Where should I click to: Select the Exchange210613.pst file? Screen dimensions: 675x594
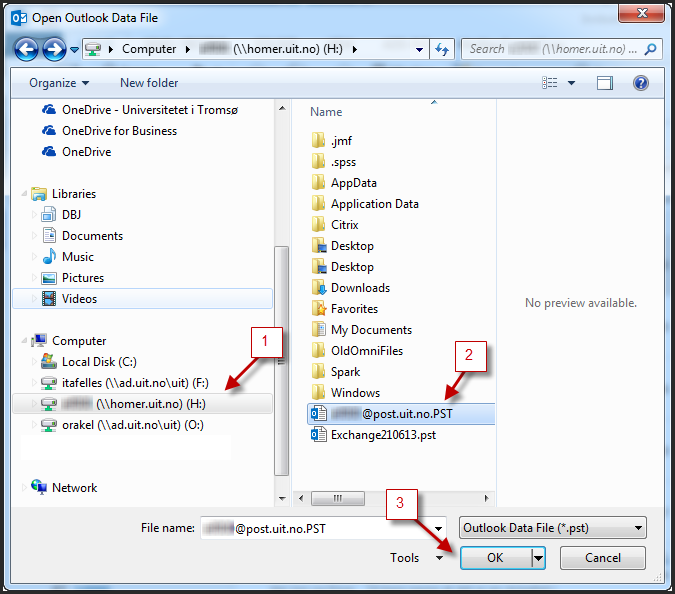[383, 435]
